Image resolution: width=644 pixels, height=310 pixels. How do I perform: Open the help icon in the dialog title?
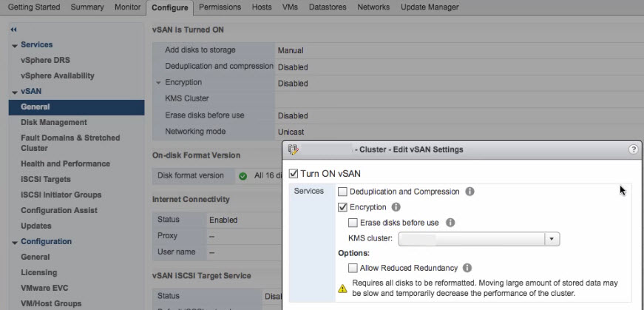[x=634, y=149]
